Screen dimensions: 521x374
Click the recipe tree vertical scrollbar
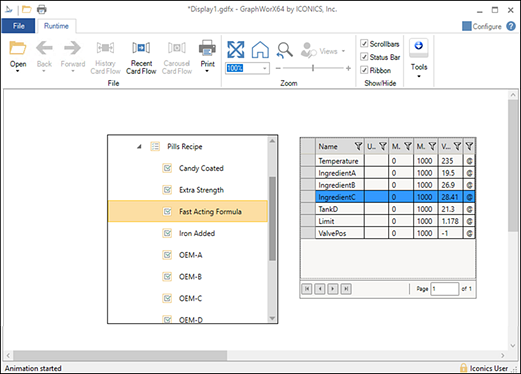(272, 218)
